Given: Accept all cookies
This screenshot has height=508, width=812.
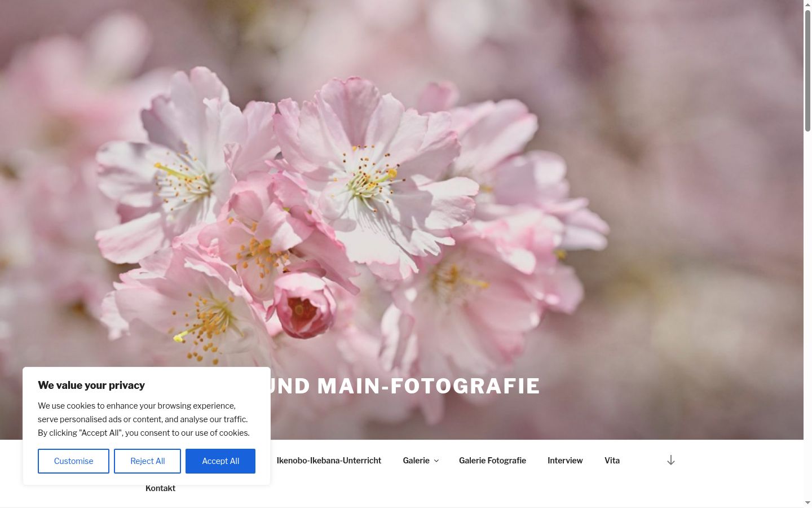Looking at the screenshot, I should [x=220, y=461].
